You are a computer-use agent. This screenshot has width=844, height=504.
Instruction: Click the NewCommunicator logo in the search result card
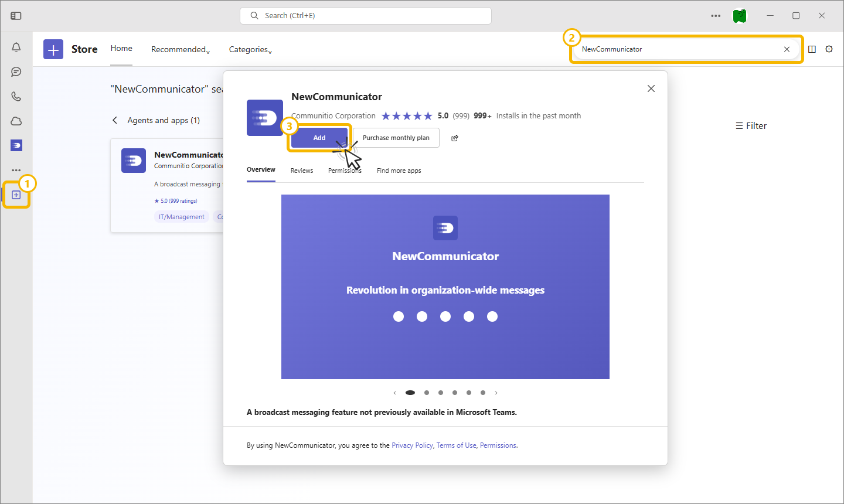pos(134,161)
